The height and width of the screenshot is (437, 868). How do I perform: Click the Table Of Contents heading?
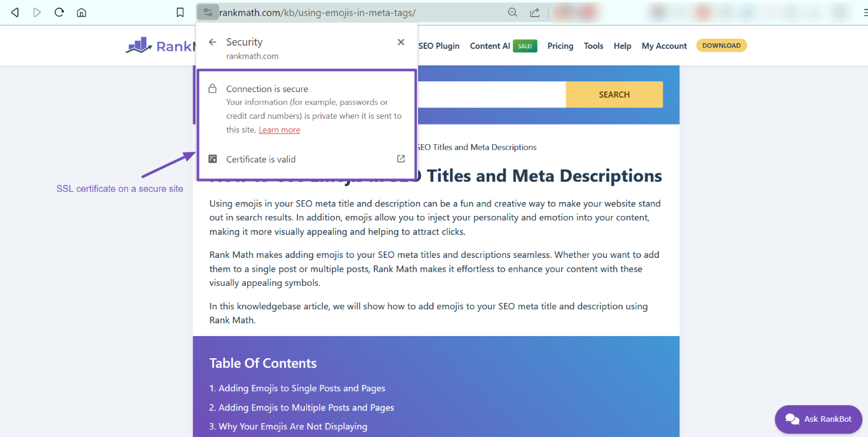263,363
